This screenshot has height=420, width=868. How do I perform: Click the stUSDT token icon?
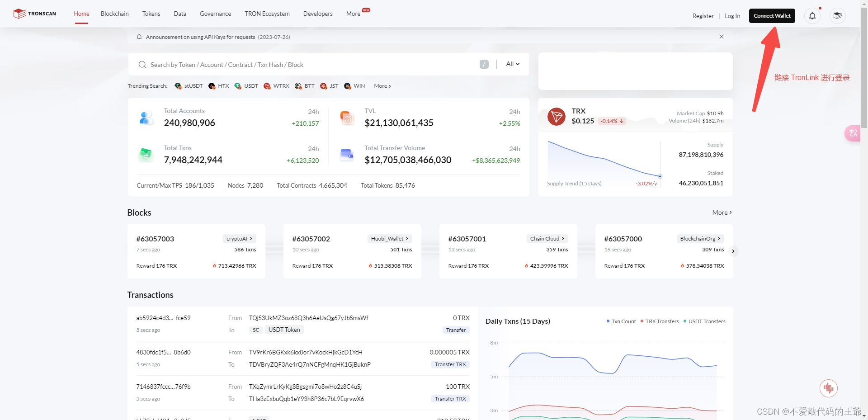click(x=178, y=86)
